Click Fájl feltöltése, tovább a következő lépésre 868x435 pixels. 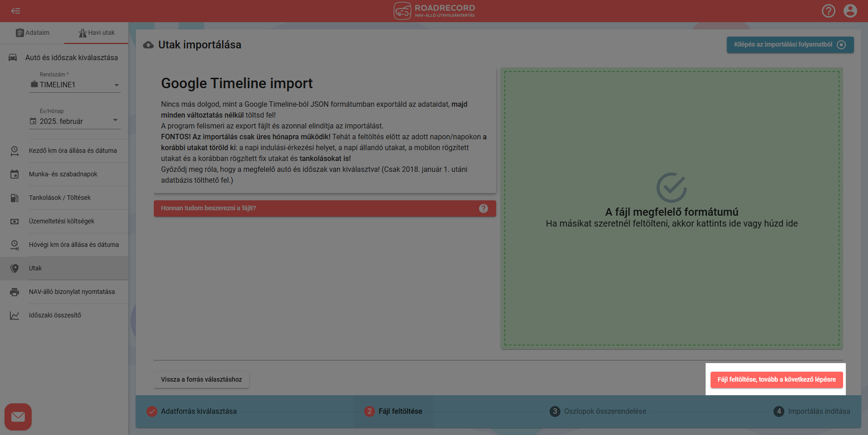777,379
